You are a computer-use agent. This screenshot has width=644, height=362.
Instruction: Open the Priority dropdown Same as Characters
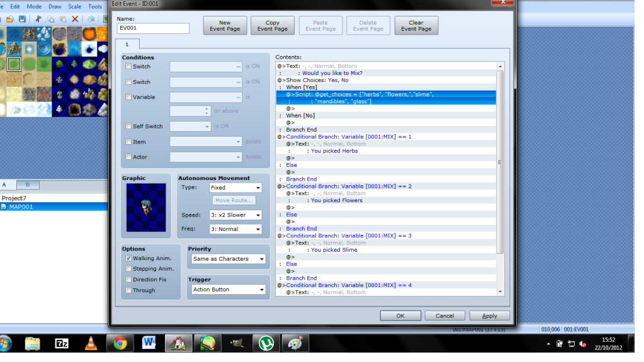pos(229,259)
